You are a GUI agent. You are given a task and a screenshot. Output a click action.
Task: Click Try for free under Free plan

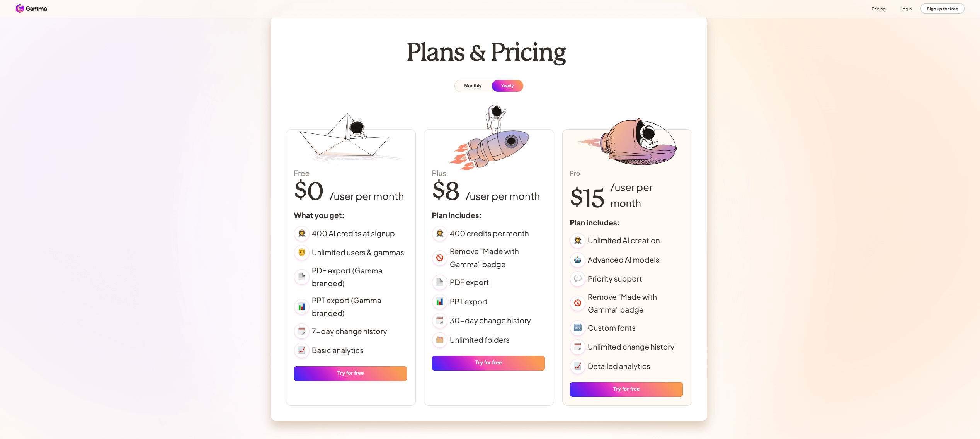coord(350,373)
